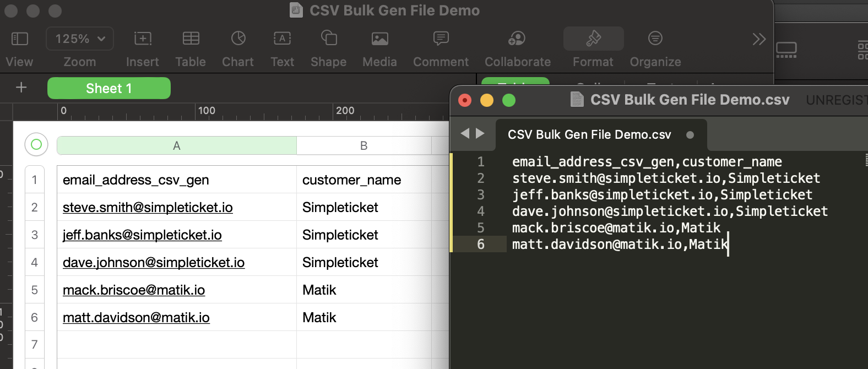The image size is (868, 369).
Task: Toggle the Organize sidebar
Action: pyautogui.click(x=655, y=39)
